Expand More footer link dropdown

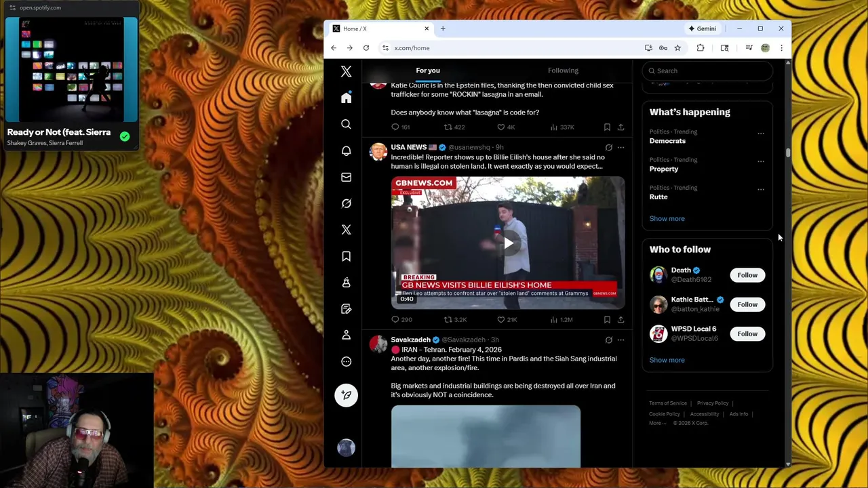pyautogui.click(x=658, y=423)
